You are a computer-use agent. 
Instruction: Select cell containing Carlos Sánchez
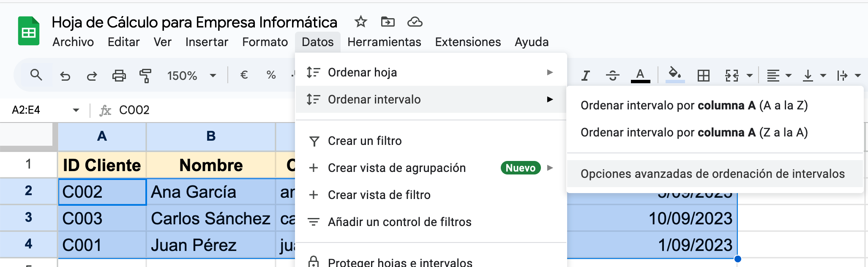click(x=210, y=218)
